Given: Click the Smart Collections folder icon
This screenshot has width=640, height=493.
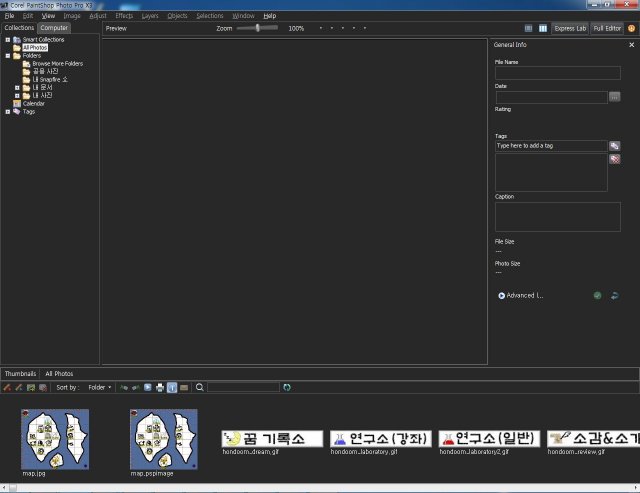Looking at the screenshot, I should [17, 40].
